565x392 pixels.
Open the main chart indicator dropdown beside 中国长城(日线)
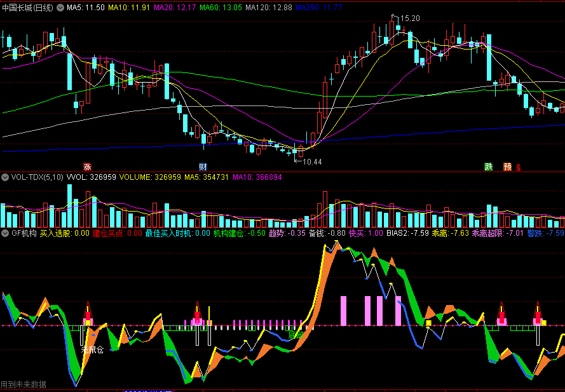(x=60, y=8)
